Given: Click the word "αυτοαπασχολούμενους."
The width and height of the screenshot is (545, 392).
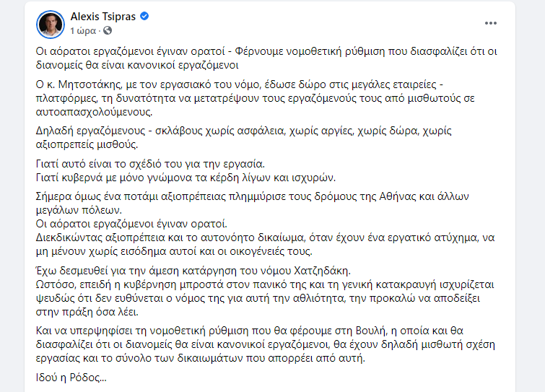Looking at the screenshot, I should (94, 112).
